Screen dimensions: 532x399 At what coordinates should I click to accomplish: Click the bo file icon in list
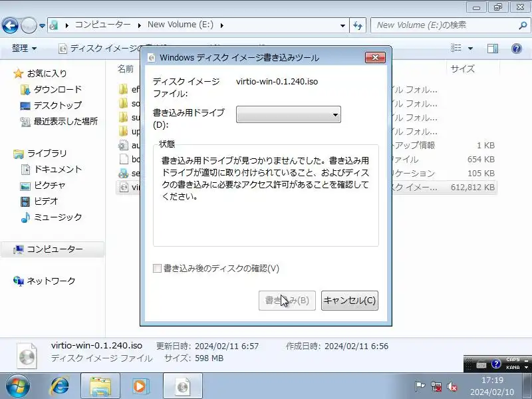(x=124, y=159)
